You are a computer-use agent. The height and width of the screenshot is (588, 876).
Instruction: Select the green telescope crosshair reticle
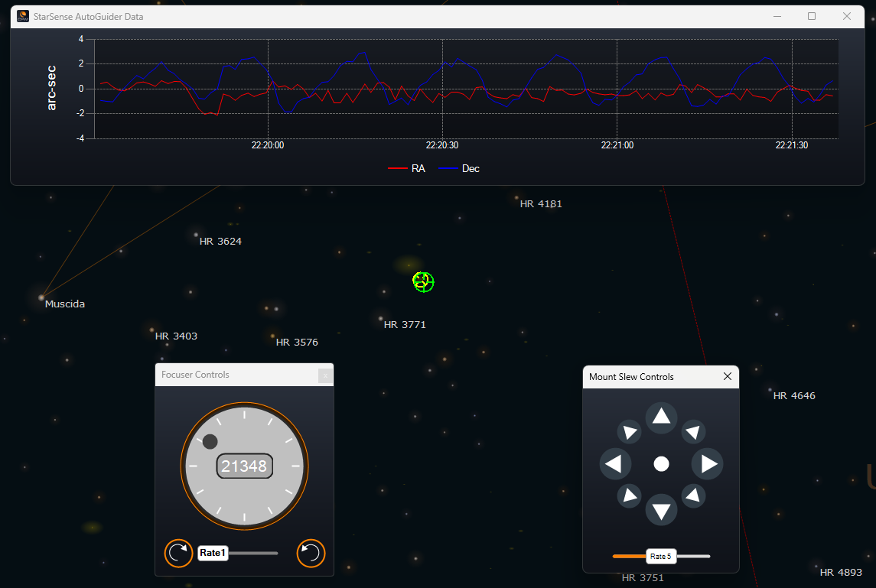tap(424, 282)
